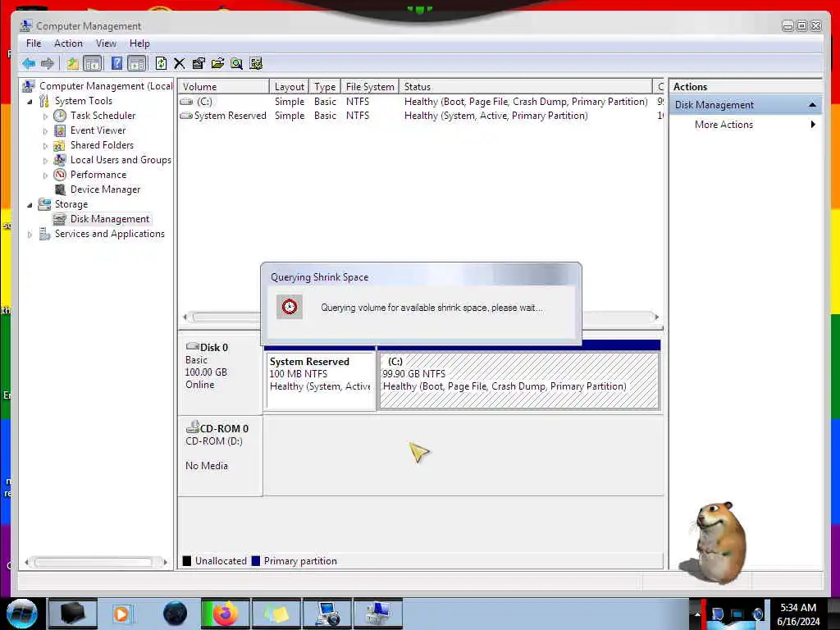
Task: Click the Refresh toolbar icon
Action: (x=161, y=64)
